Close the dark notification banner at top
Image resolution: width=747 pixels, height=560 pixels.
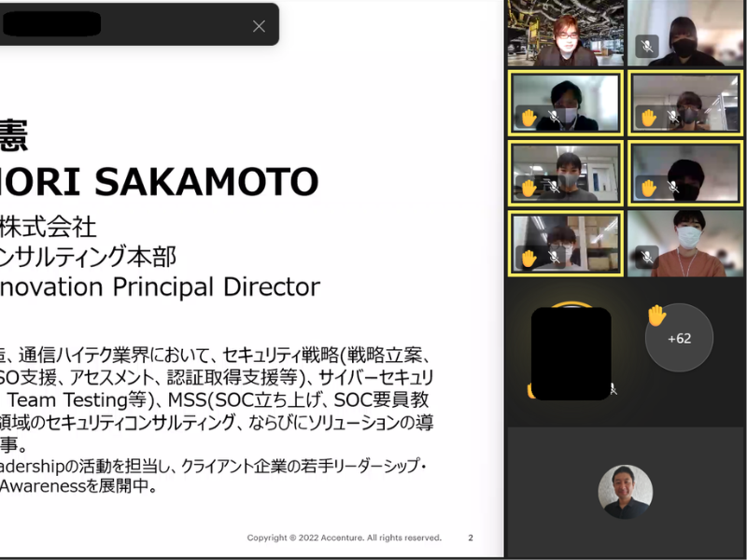259,26
